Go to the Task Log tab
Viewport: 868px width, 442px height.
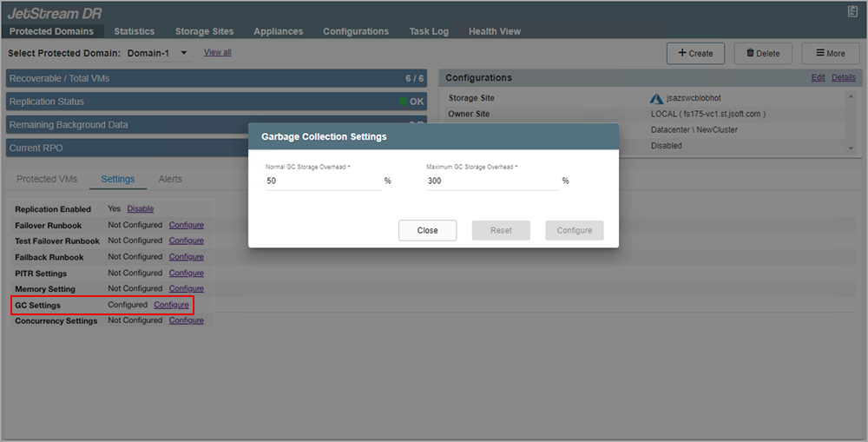[429, 31]
